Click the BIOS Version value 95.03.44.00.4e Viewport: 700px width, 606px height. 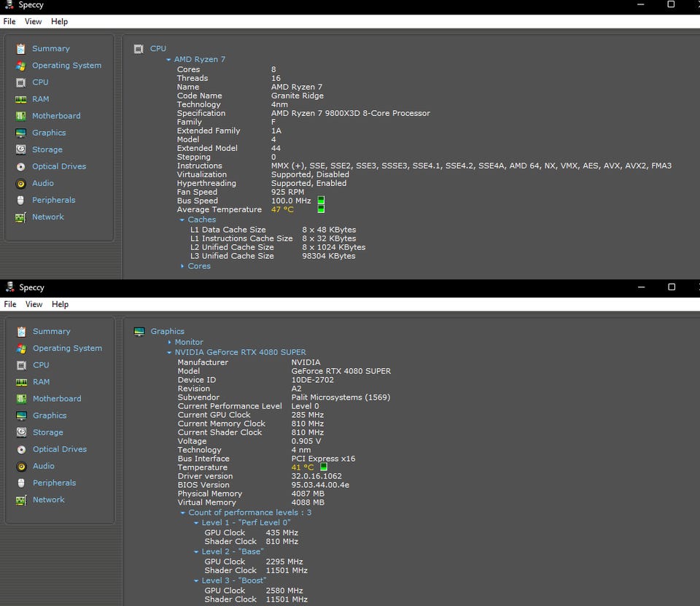[320, 485]
